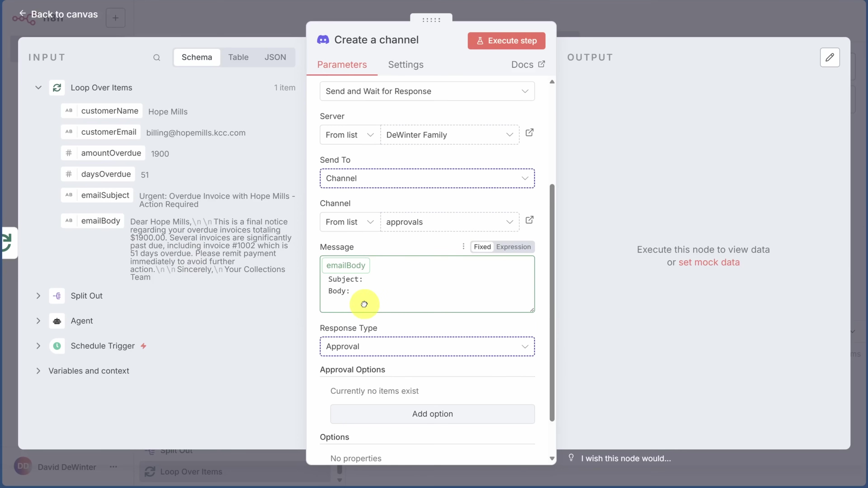Click the plus button next to the n8n logo
The width and height of the screenshot is (868, 488).
click(x=115, y=18)
